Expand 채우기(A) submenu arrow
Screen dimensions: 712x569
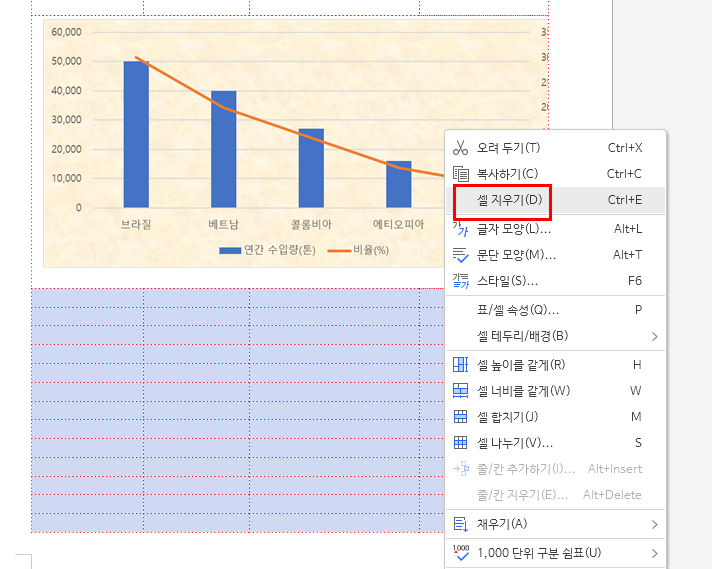pyautogui.click(x=654, y=524)
